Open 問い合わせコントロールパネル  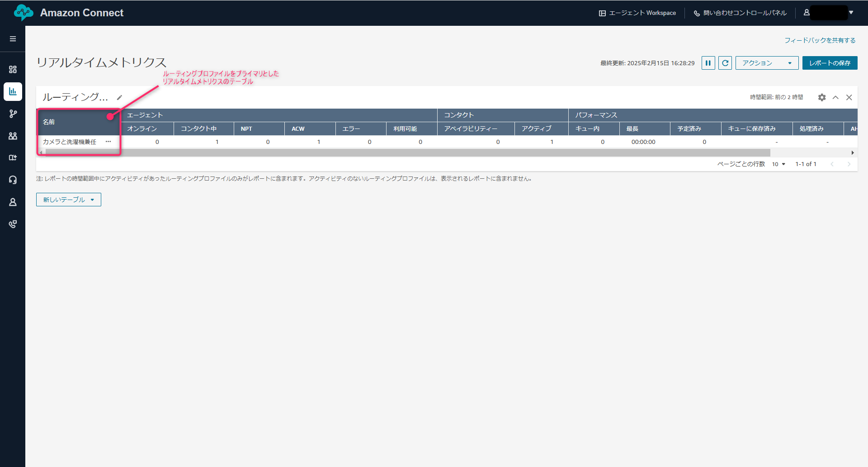pos(740,13)
